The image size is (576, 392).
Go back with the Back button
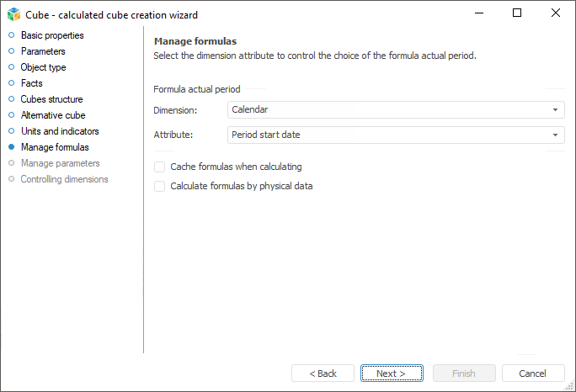(x=323, y=373)
